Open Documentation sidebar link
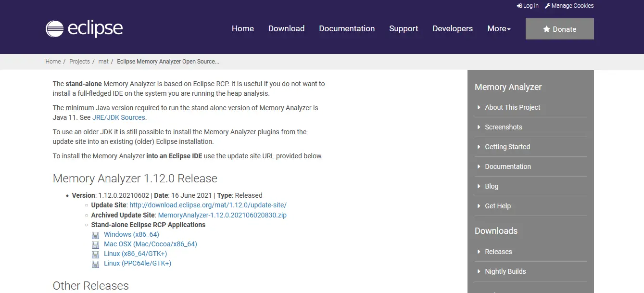 click(x=508, y=166)
